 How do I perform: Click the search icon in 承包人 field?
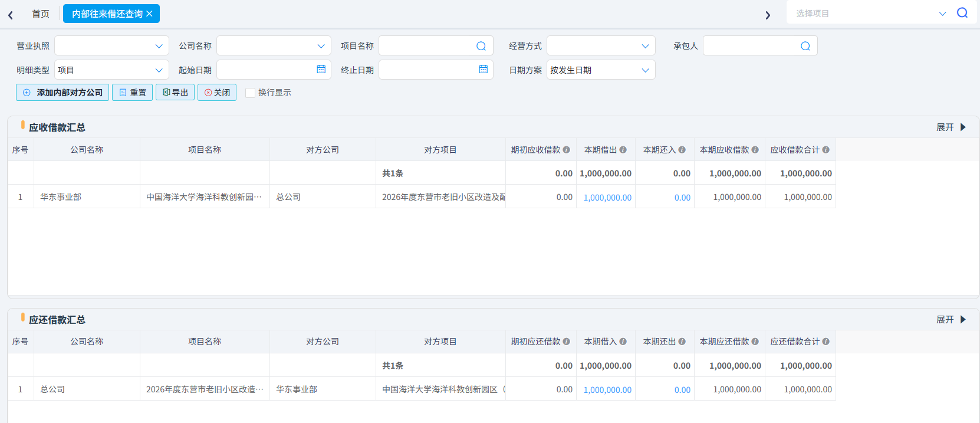tap(805, 46)
